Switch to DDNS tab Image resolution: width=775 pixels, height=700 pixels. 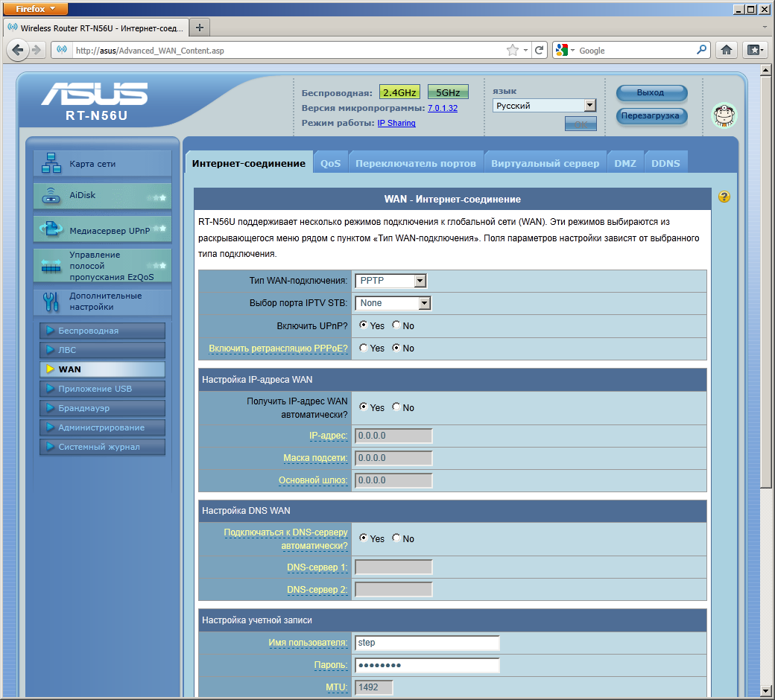[665, 163]
